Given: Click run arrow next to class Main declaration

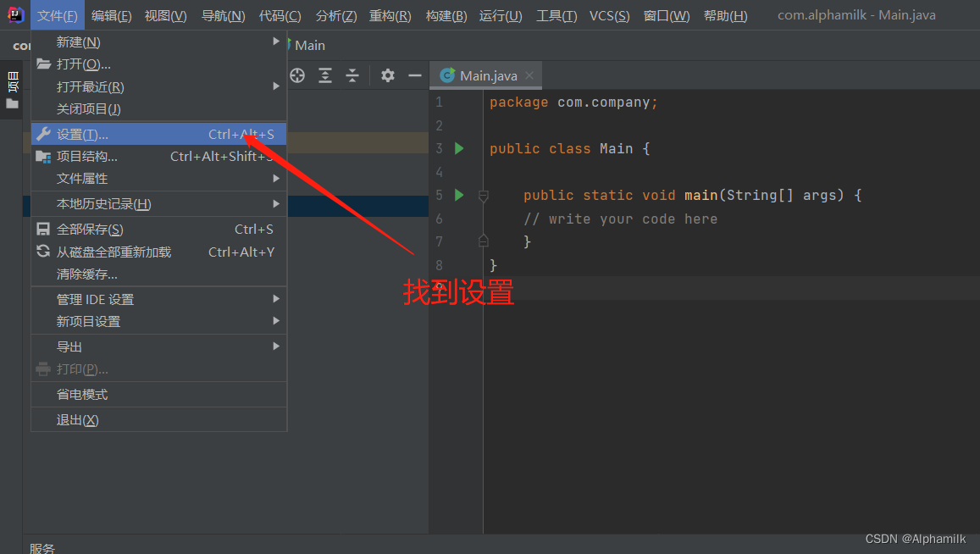Looking at the screenshot, I should pyautogui.click(x=458, y=148).
